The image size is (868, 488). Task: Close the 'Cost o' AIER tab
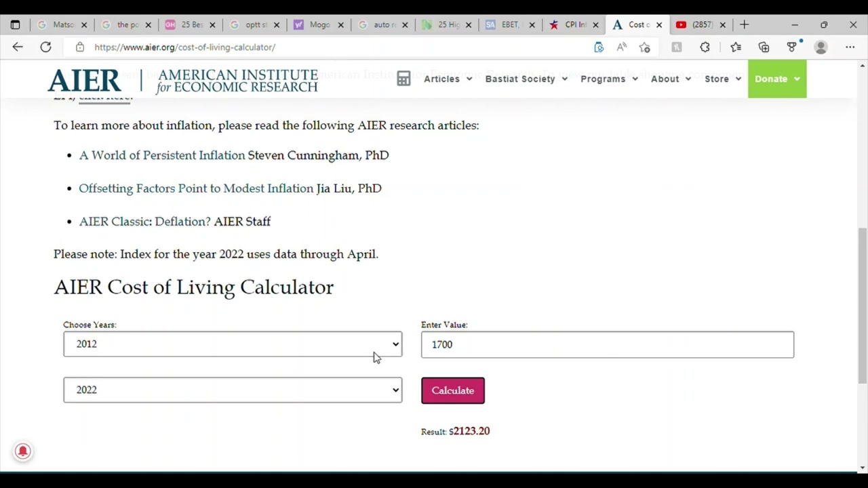659,25
